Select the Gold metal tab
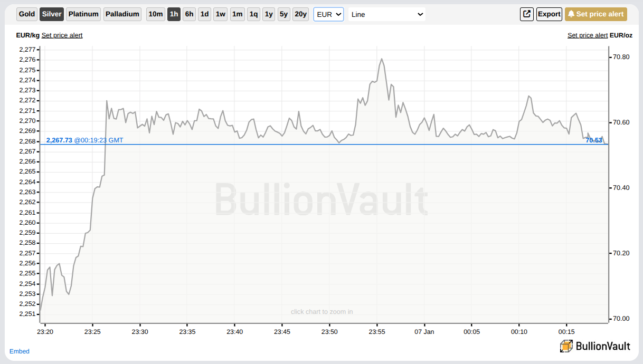 27,14
